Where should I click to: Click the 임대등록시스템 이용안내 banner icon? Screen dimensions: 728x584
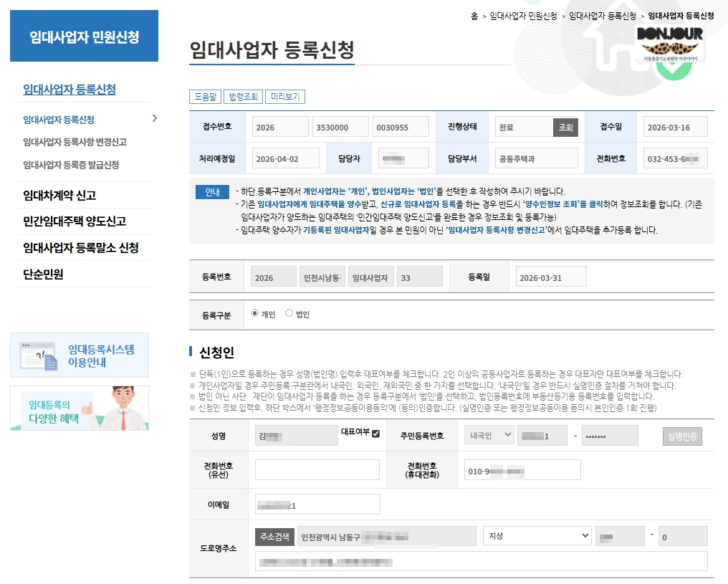(39, 356)
